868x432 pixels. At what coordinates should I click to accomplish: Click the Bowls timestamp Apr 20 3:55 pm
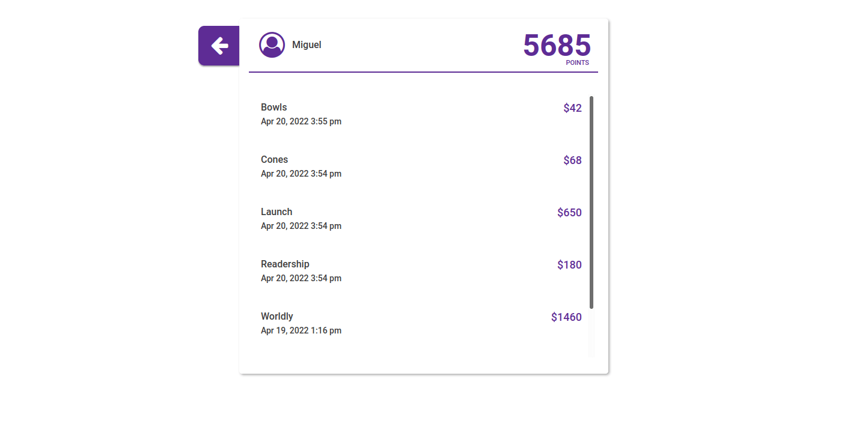click(x=301, y=121)
